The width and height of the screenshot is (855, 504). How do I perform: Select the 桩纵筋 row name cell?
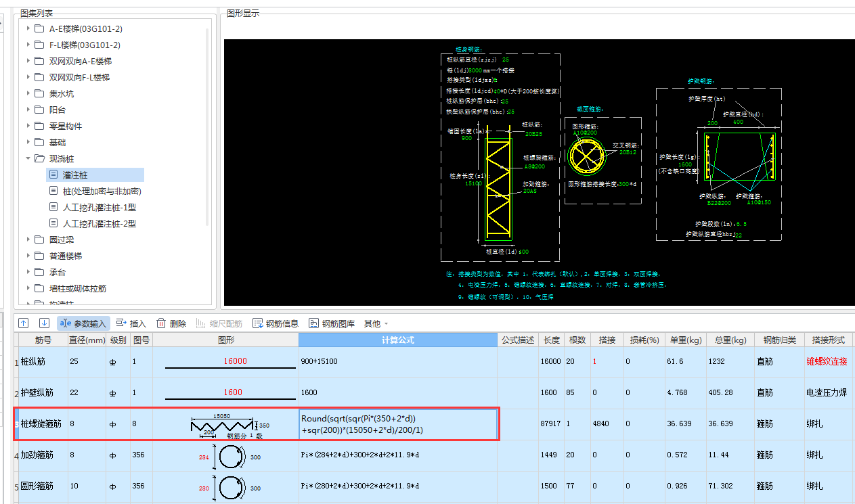tap(43, 362)
